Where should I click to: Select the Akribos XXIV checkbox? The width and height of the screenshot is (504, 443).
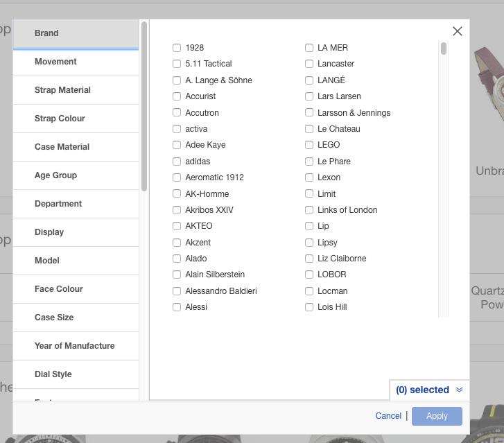coord(177,210)
